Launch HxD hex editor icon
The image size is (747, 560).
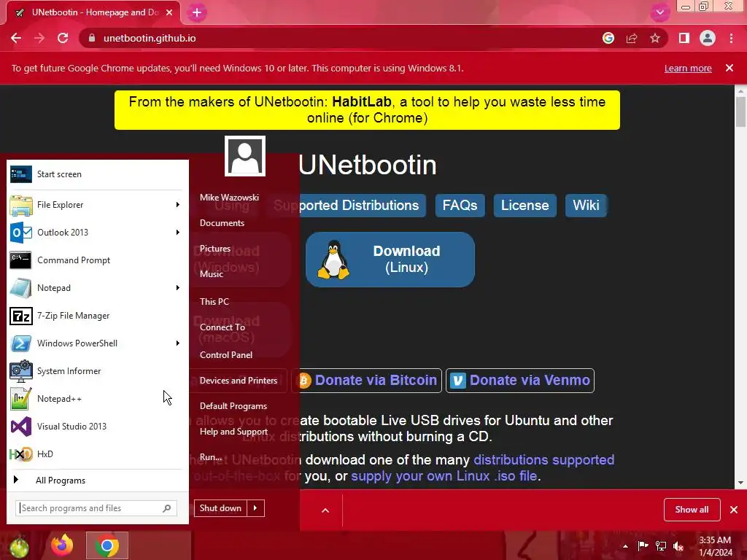[21, 454]
